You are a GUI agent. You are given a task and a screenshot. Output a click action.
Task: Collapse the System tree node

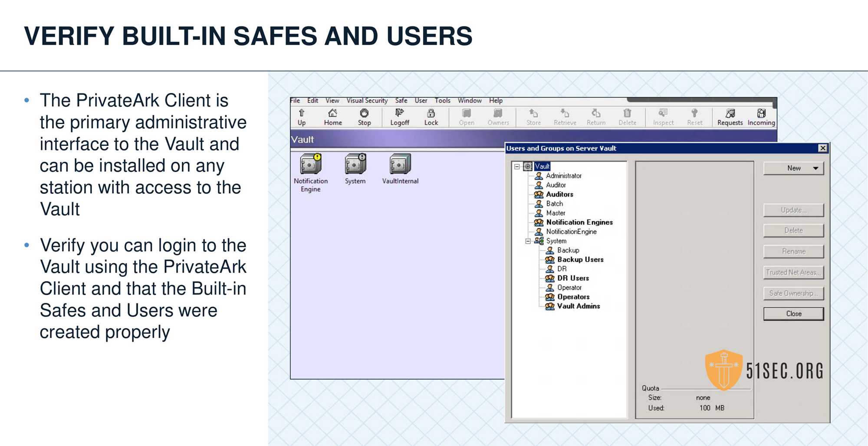point(528,241)
